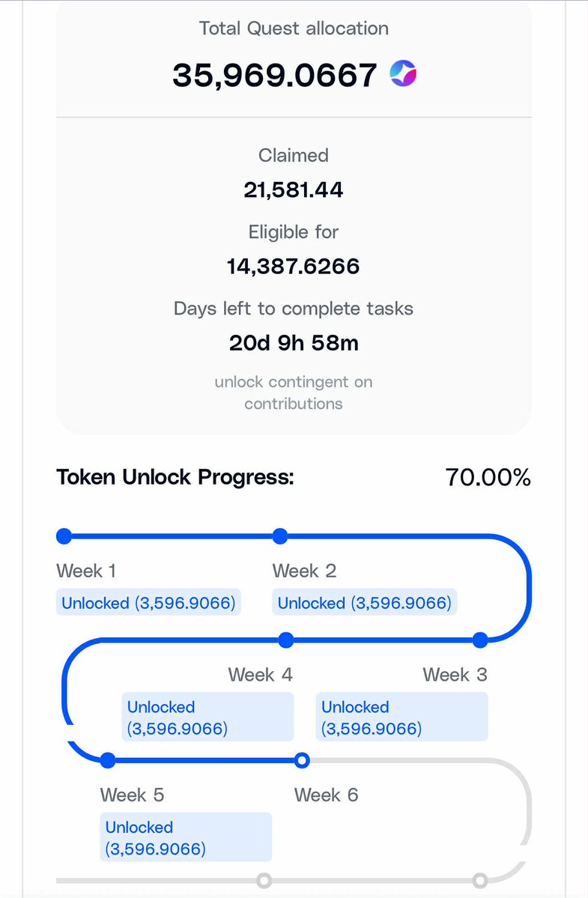Select the Week 1 milestone dot
Image resolution: width=588 pixels, height=898 pixels.
click(x=64, y=536)
